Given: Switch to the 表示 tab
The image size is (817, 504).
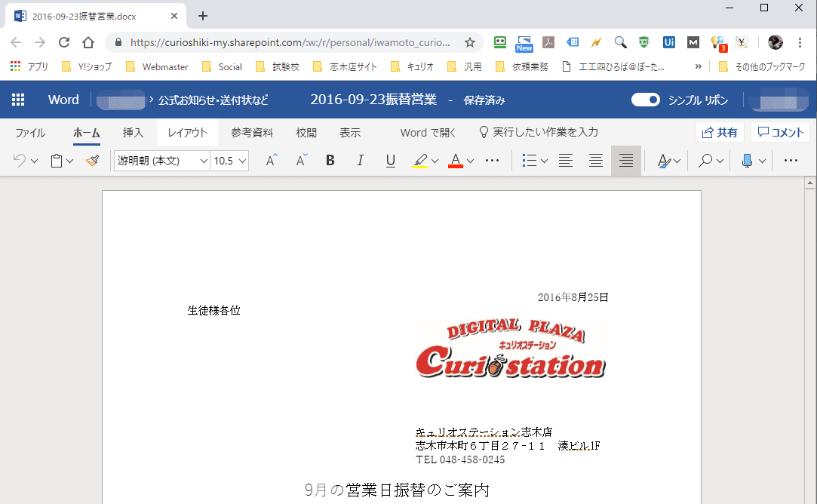Looking at the screenshot, I should coord(350,133).
